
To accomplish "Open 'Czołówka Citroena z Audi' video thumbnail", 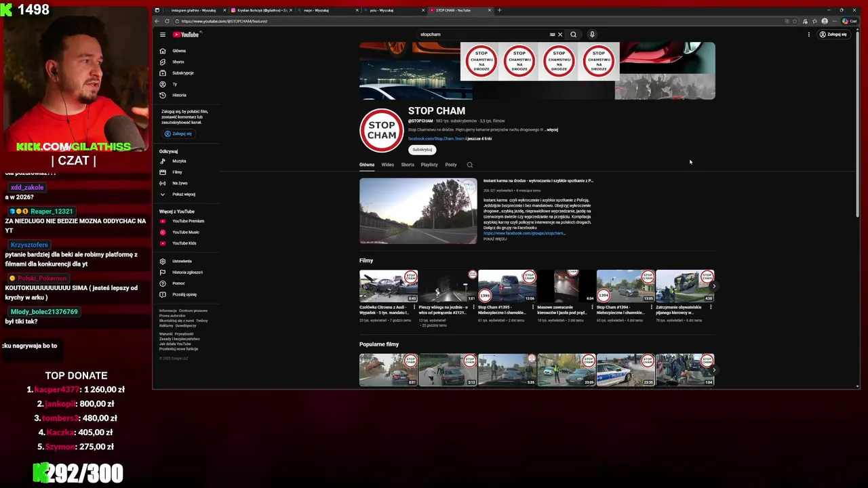I will point(389,286).
